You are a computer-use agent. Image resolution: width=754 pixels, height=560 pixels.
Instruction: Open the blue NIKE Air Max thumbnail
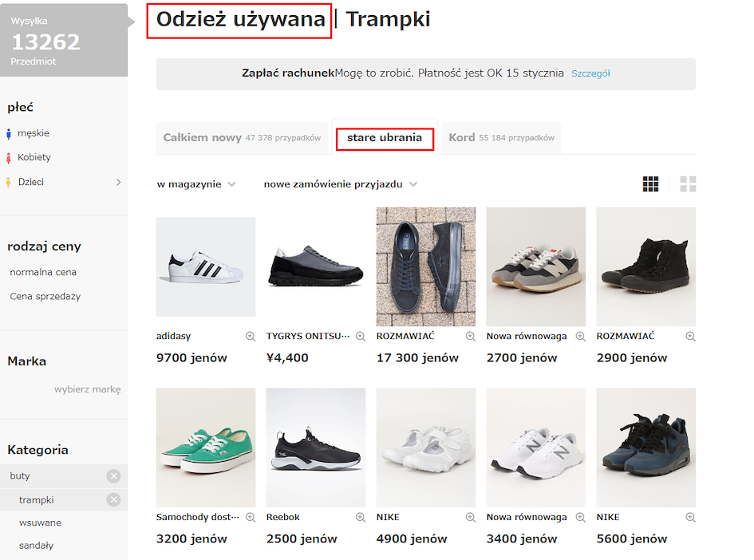click(x=645, y=448)
